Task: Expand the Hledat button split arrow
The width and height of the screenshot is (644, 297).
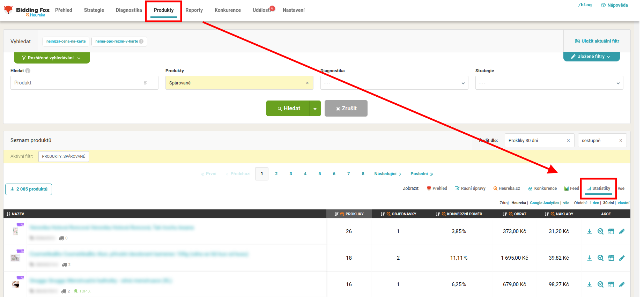Action: click(x=315, y=109)
